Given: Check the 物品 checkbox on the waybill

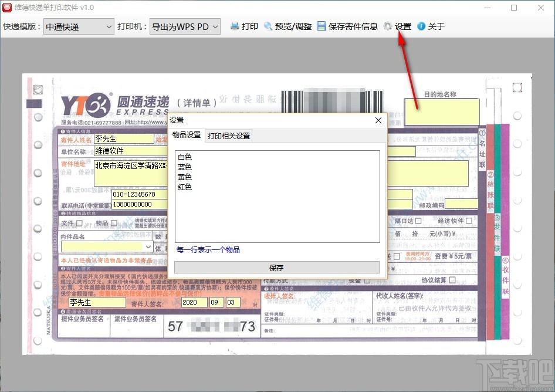Looking at the screenshot, I should pyautogui.click(x=114, y=224).
